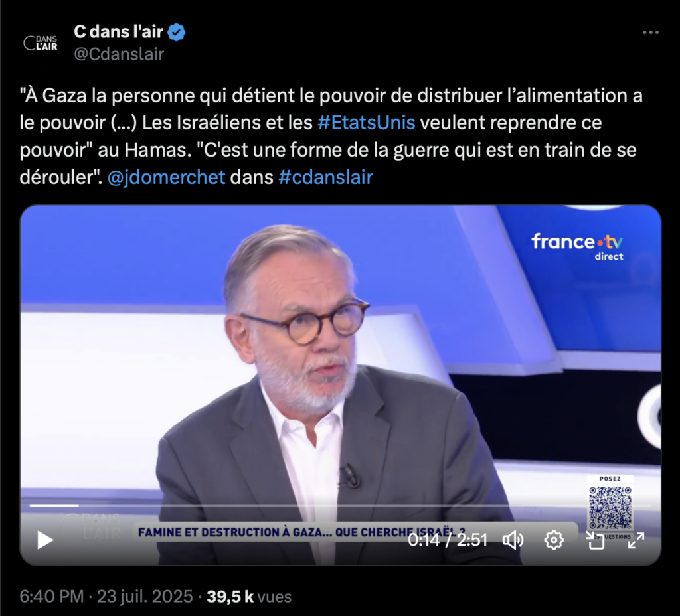Open the @jdomerchet profile mention
Viewport: 680px width, 616px height.
pos(166,177)
